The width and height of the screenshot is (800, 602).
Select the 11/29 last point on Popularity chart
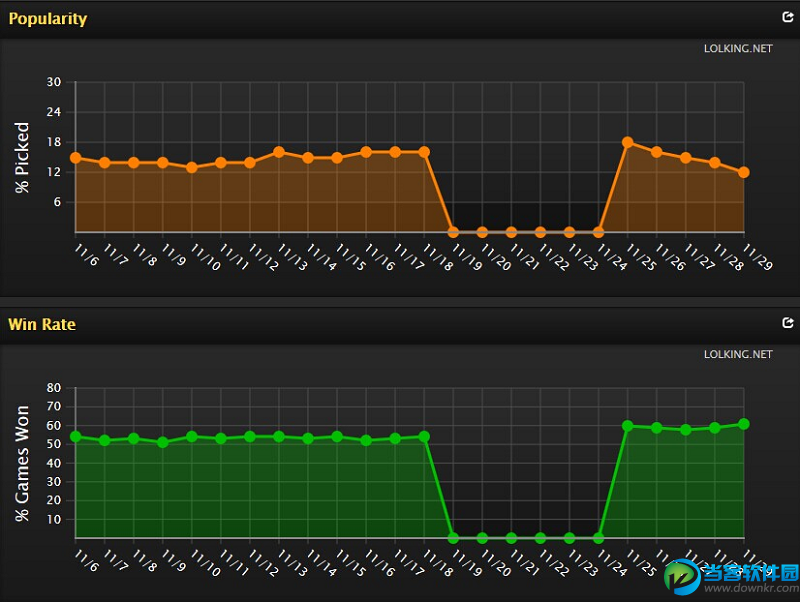click(744, 172)
